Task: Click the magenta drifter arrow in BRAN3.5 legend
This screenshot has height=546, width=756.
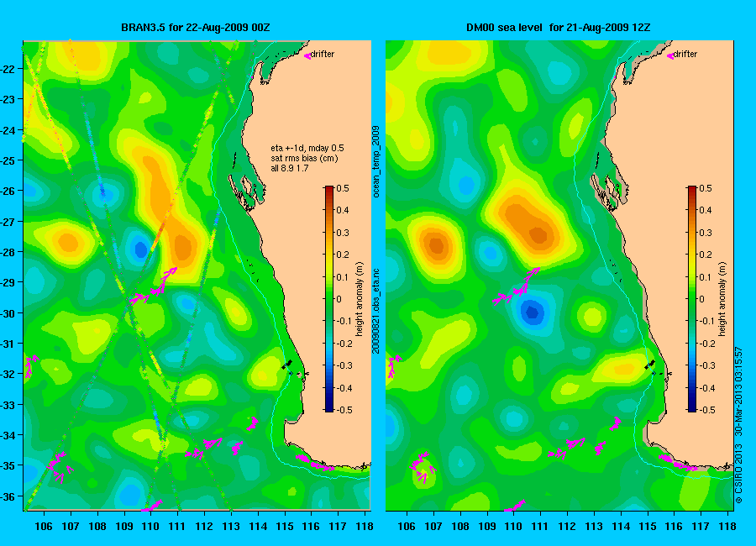Action: [x=307, y=56]
